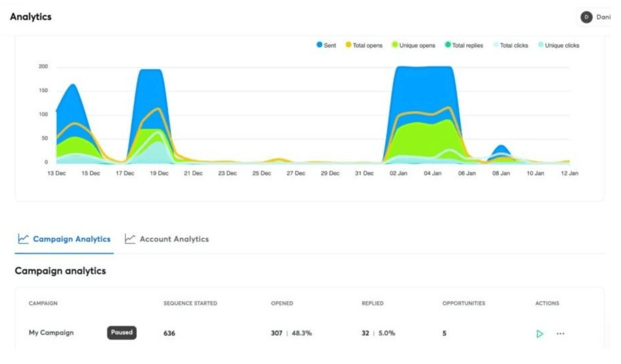Click the Paused status badge
Screen dimensions: 621x364
[122, 333]
